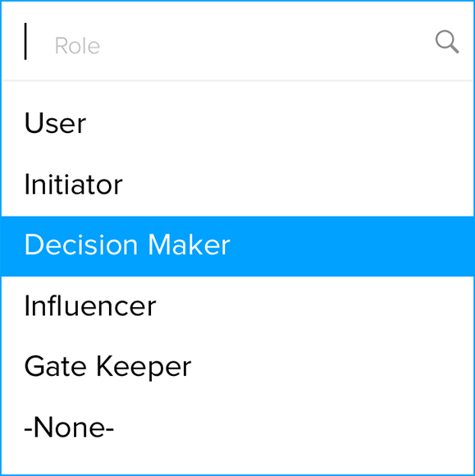This screenshot has width=475, height=476.
Task: Choose the Gate Keeper role
Action: tap(237, 368)
